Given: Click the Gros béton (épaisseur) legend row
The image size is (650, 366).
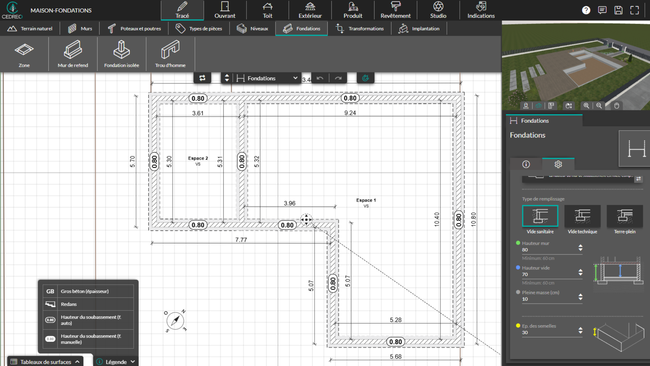Looking at the screenshot, I should [x=88, y=291].
